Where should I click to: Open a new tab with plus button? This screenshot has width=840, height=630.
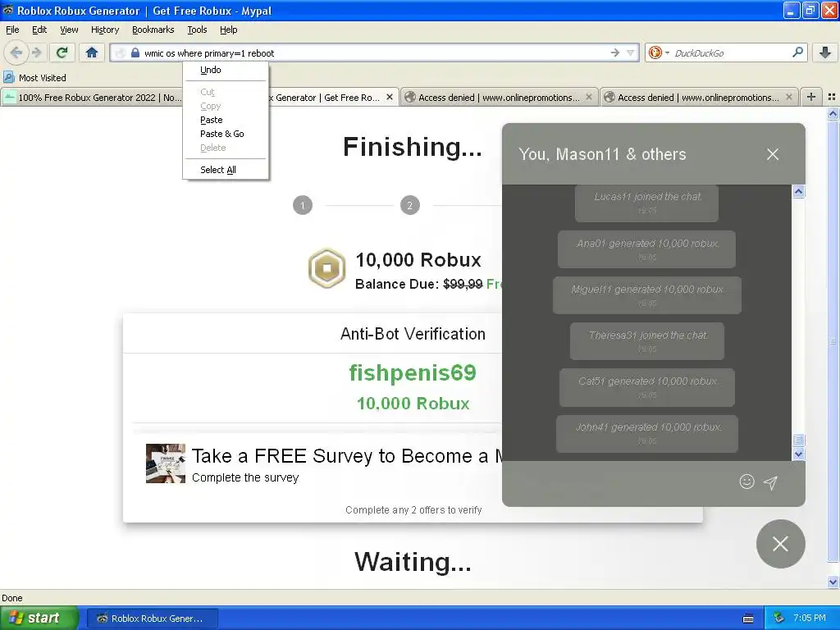pos(811,97)
